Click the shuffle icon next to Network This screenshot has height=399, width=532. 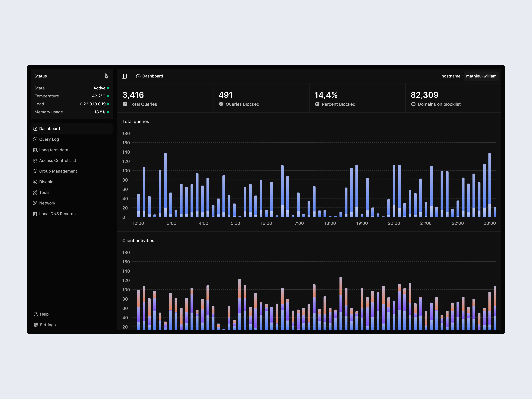pos(35,203)
